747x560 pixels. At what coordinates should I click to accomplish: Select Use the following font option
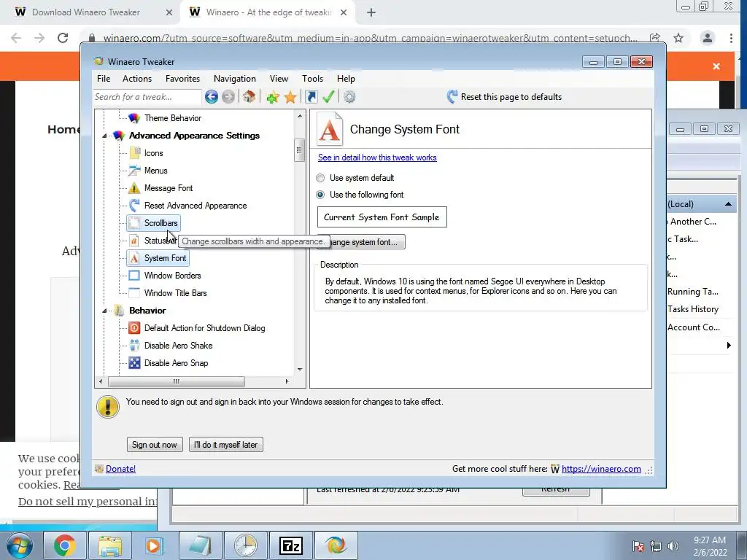(320, 195)
